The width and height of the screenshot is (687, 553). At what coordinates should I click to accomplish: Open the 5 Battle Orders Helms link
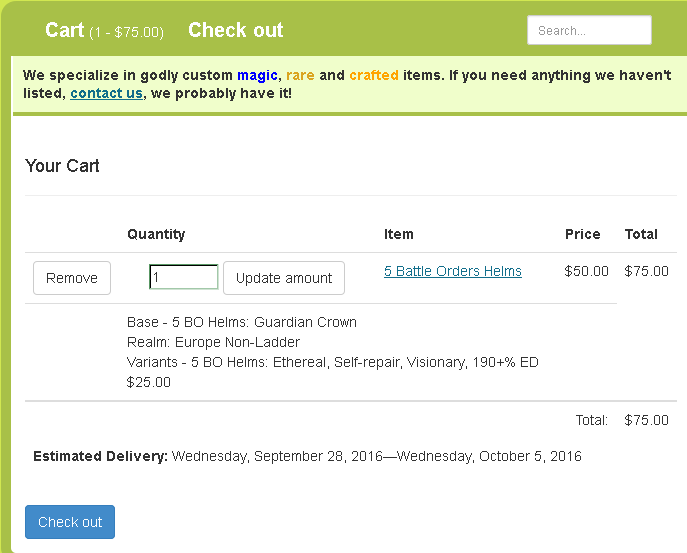[x=453, y=271]
